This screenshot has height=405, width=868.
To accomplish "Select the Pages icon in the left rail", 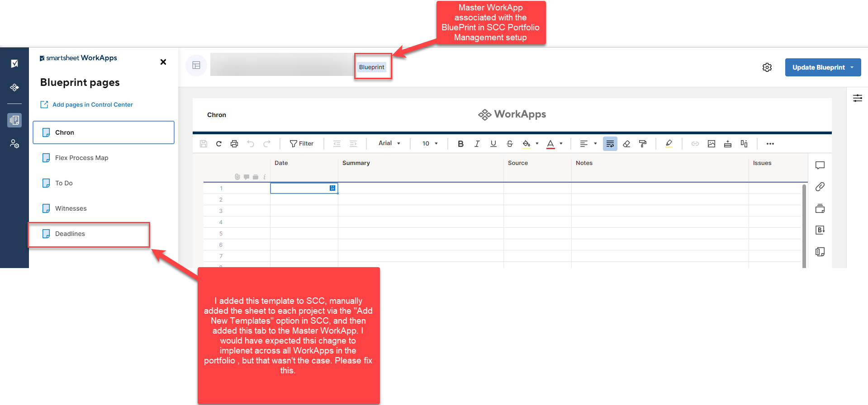I will 14,120.
